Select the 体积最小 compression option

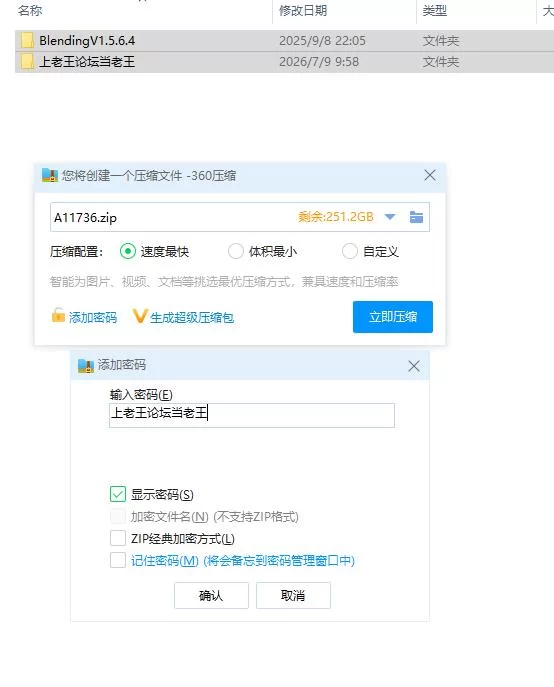pyautogui.click(x=236, y=251)
